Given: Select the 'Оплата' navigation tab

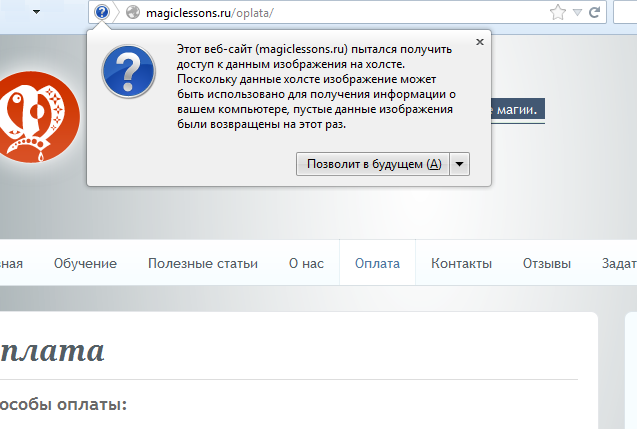Looking at the screenshot, I should pos(377,264).
